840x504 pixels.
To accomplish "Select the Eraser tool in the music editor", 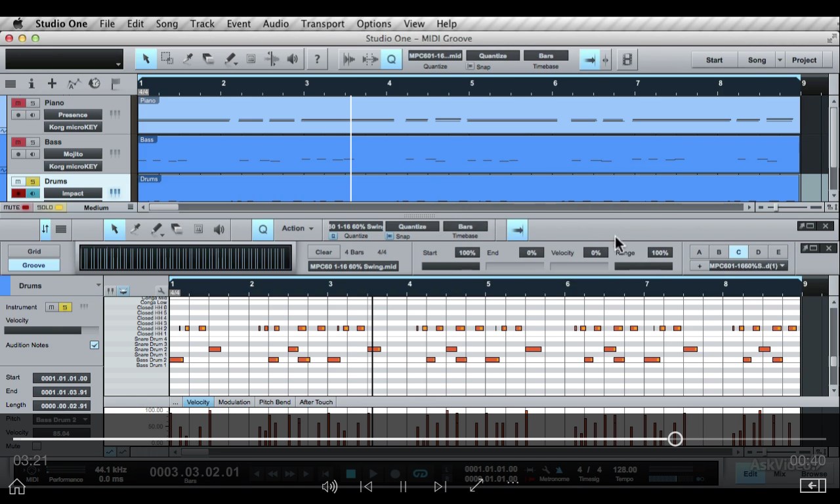I will pyautogui.click(x=177, y=229).
